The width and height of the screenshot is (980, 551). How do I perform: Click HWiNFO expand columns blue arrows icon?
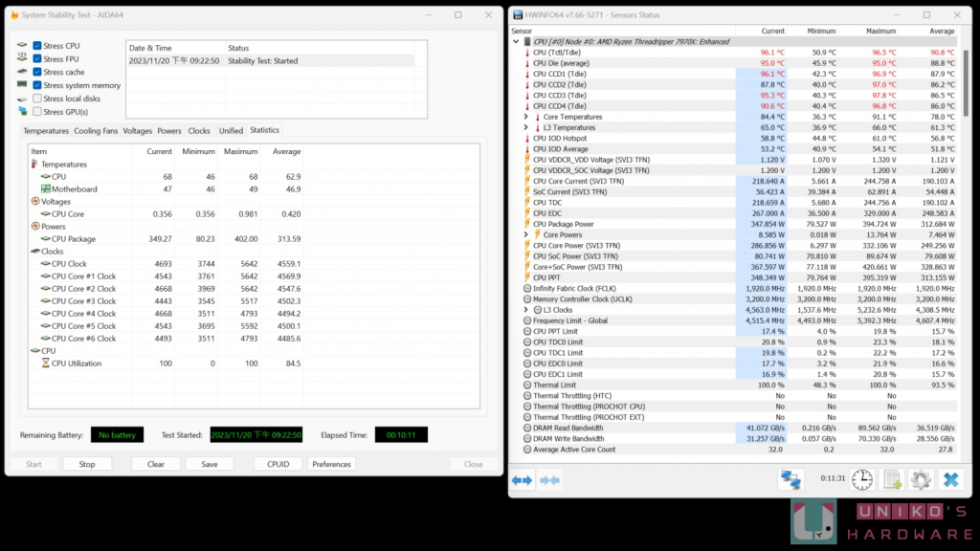click(522, 480)
